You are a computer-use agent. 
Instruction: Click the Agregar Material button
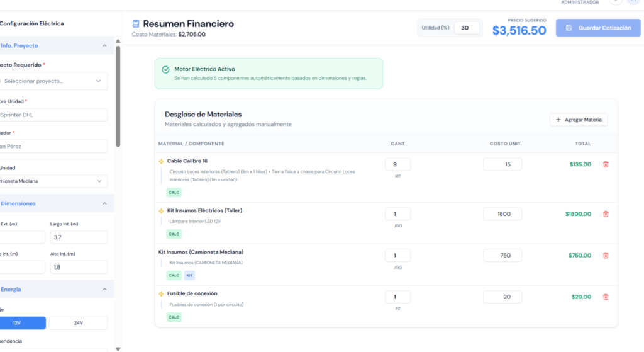(579, 120)
